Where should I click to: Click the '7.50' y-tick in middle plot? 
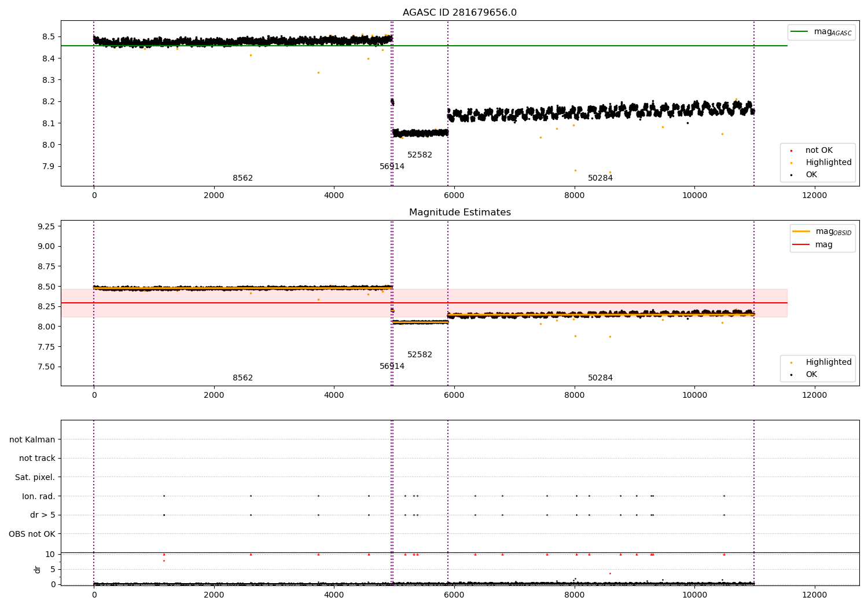[46, 367]
